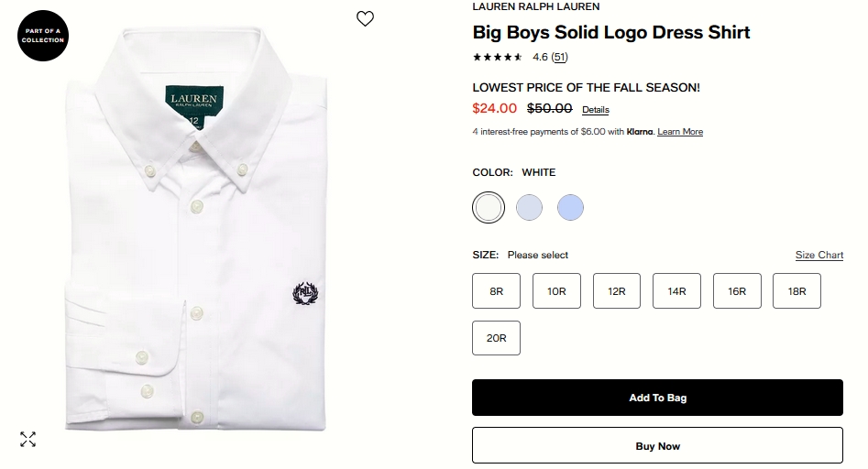Open the Size Chart link
The image size is (868, 469).
click(x=819, y=255)
